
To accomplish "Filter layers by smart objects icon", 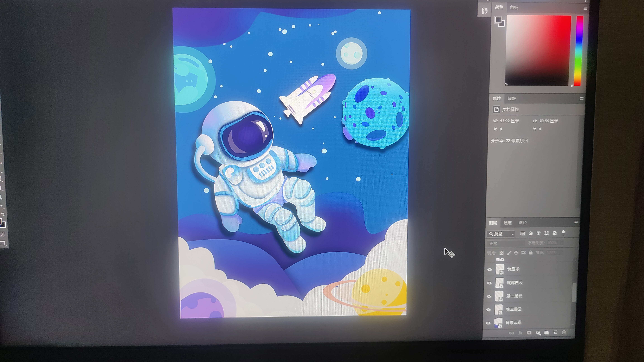I will 555,233.
